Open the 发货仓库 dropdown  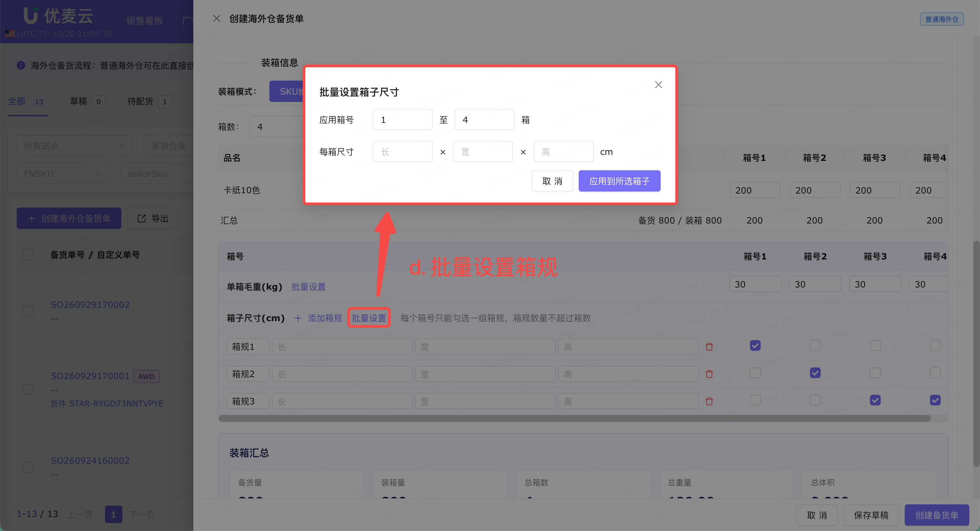click(169, 146)
